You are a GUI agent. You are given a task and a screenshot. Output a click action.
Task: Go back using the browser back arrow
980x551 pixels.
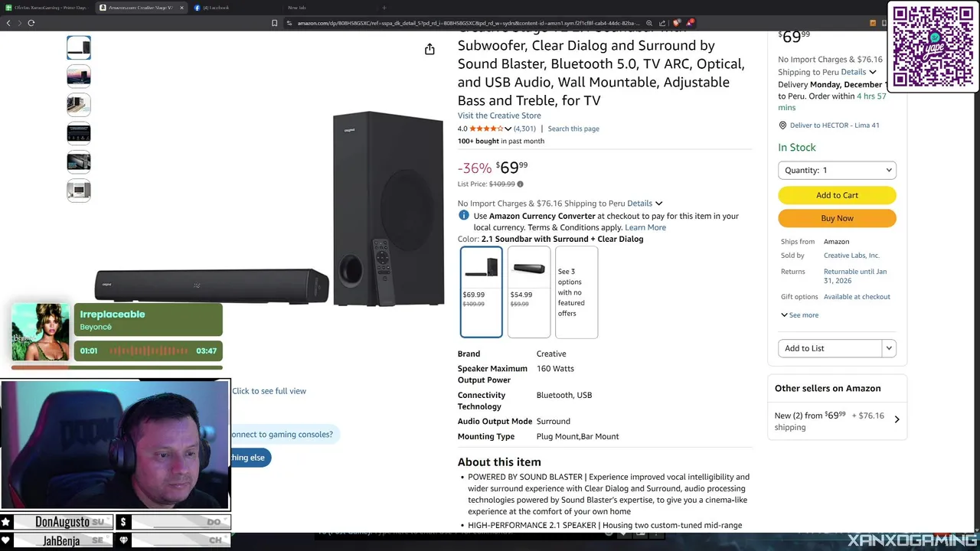(x=8, y=23)
